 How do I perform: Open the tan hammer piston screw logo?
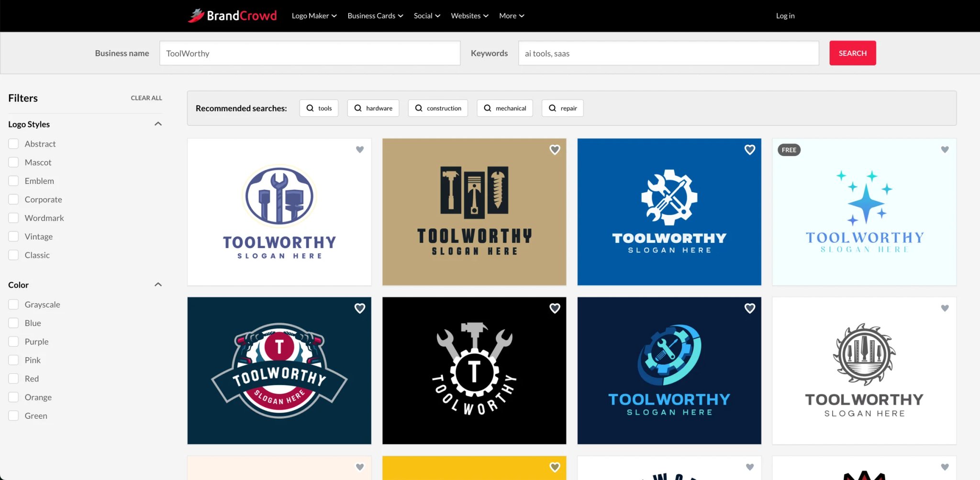click(474, 212)
